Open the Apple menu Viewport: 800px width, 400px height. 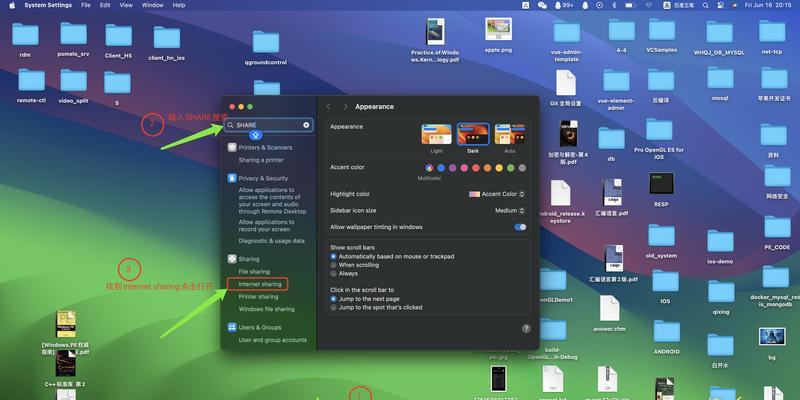(12, 5)
